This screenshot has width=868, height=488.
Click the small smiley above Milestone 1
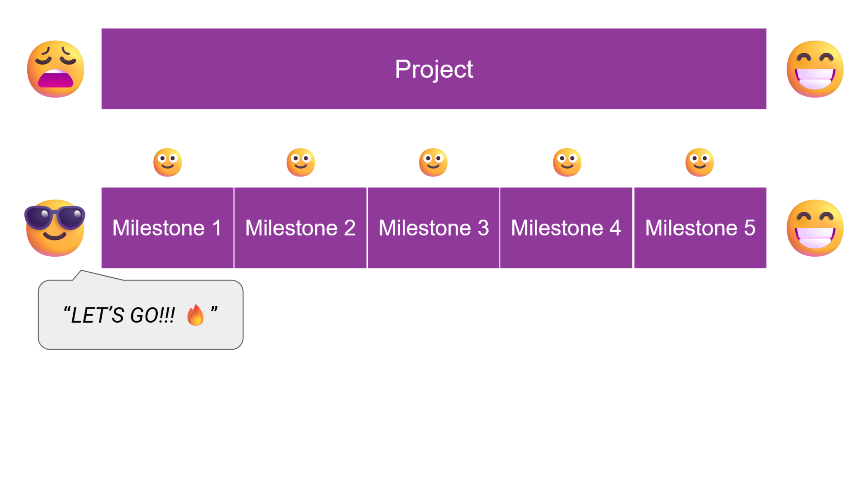point(168,162)
